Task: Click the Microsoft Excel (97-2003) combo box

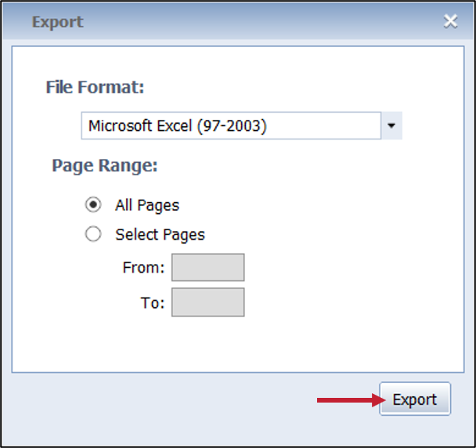Action: (230, 125)
